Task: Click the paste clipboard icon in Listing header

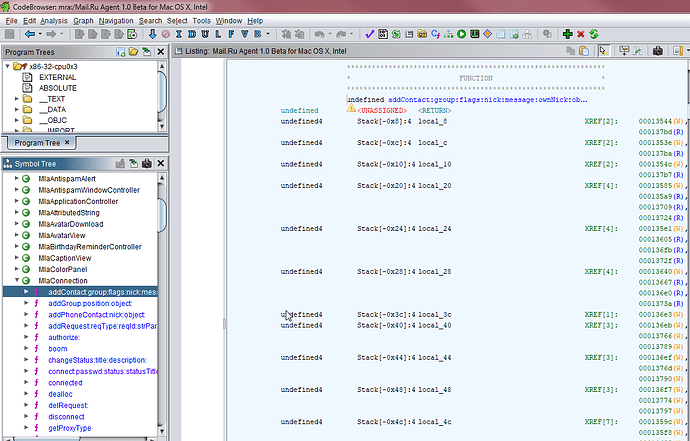Action: coord(584,51)
